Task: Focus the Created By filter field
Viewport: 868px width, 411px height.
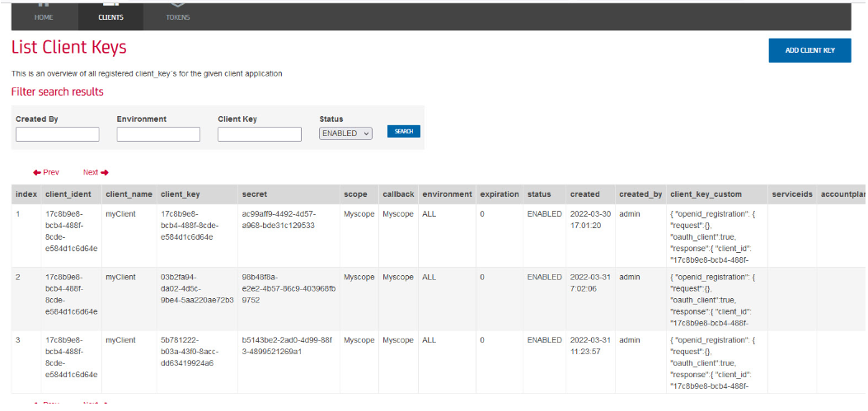Action: 57,134
